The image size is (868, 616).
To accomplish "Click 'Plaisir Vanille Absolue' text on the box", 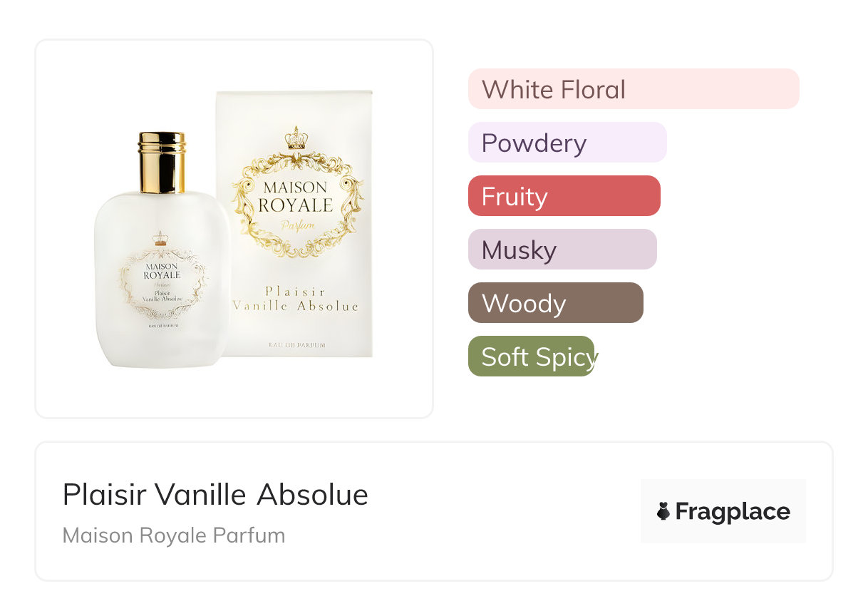I will tap(295, 299).
